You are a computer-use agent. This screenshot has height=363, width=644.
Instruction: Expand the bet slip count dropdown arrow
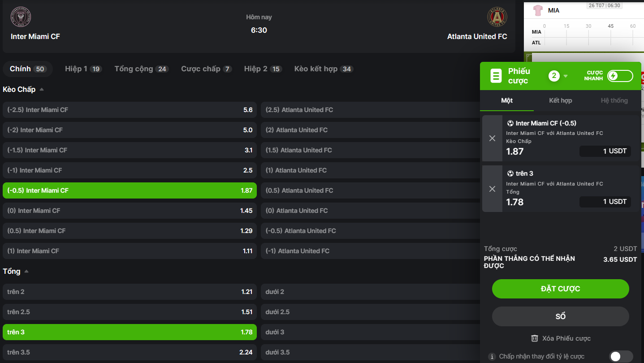566,76
